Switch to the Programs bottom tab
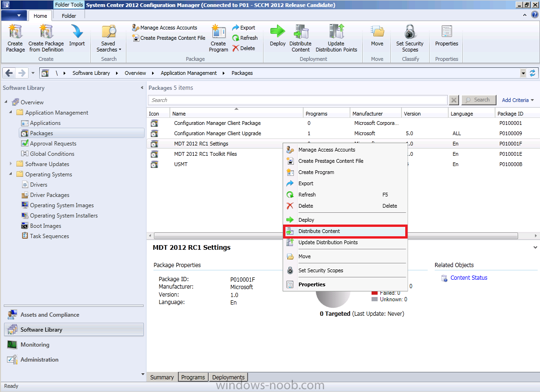This screenshot has height=392, width=540. click(193, 377)
